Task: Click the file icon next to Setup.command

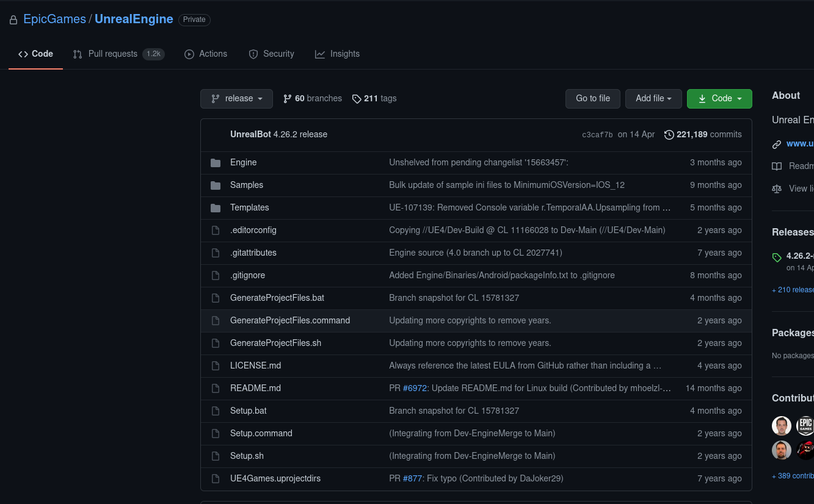Action: pos(216,433)
